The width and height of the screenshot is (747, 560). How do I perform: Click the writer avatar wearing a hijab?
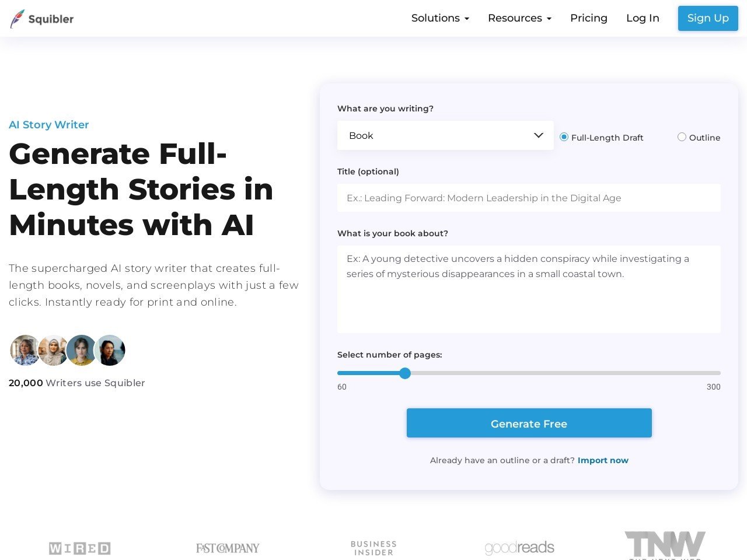pos(53,350)
